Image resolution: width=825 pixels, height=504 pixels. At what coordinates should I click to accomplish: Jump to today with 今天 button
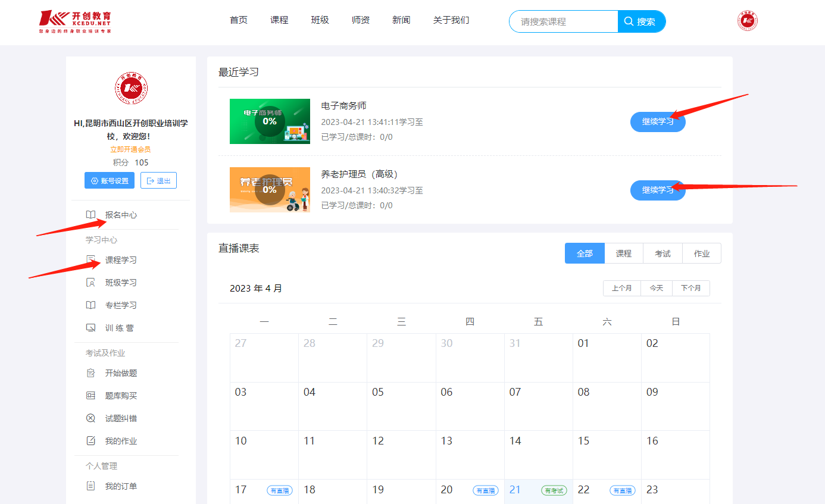pyautogui.click(x=657, y=288)
